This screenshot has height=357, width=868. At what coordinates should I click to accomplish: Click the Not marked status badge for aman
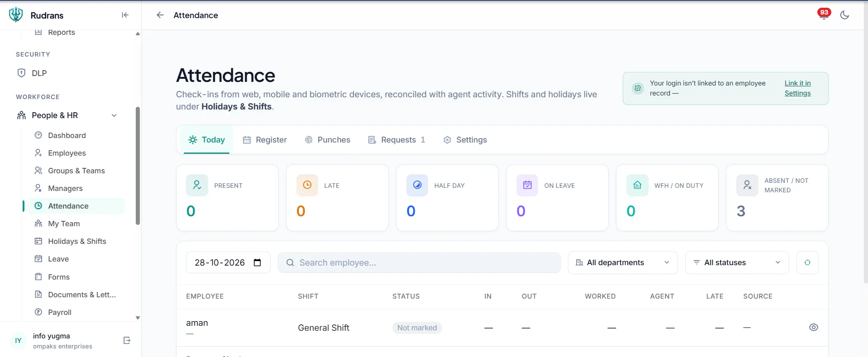pyautogui.click(x=417, y=328)
